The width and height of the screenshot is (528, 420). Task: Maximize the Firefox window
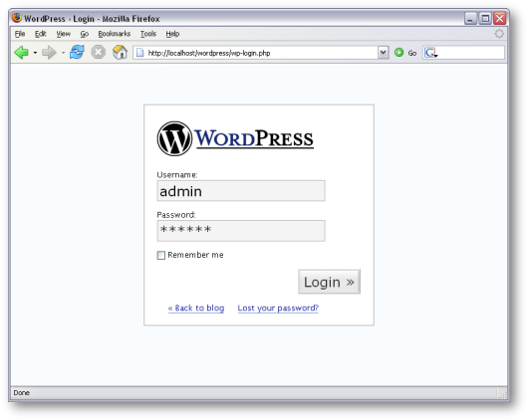(485, 18)
